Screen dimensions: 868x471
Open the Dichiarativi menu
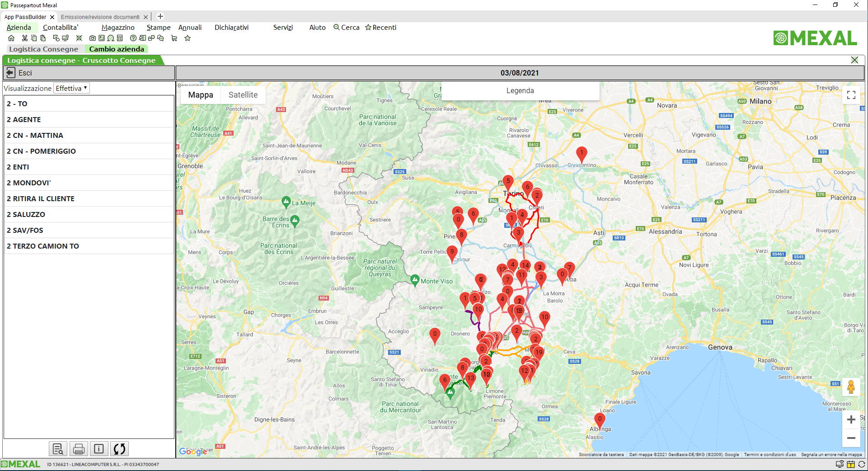(x=231, y=28)
